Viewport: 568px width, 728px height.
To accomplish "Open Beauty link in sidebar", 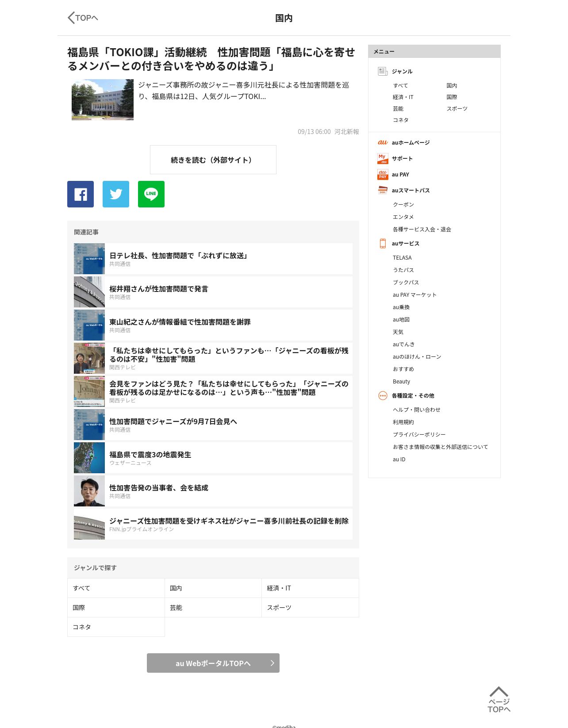I will click(x=401, y=381).
